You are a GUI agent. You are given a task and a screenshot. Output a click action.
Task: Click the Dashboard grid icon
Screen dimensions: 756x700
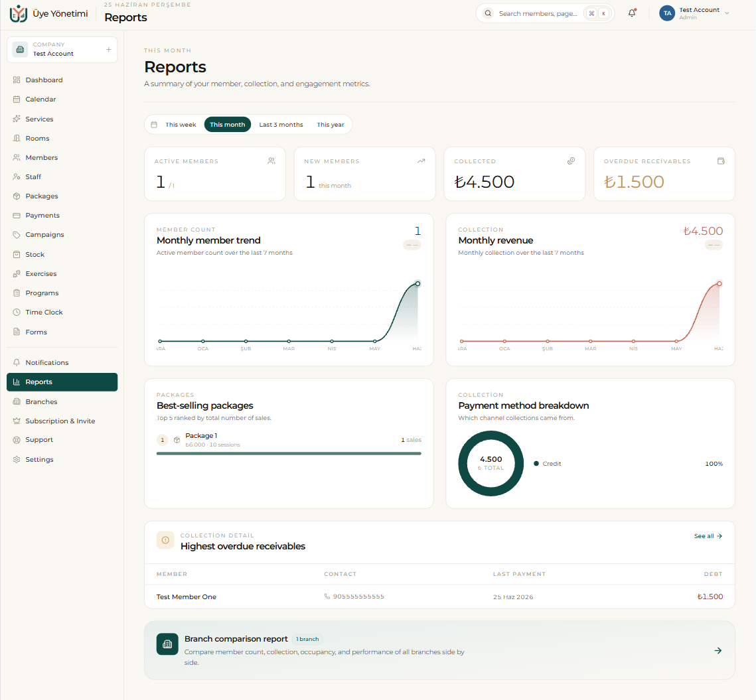click(17, 80)
